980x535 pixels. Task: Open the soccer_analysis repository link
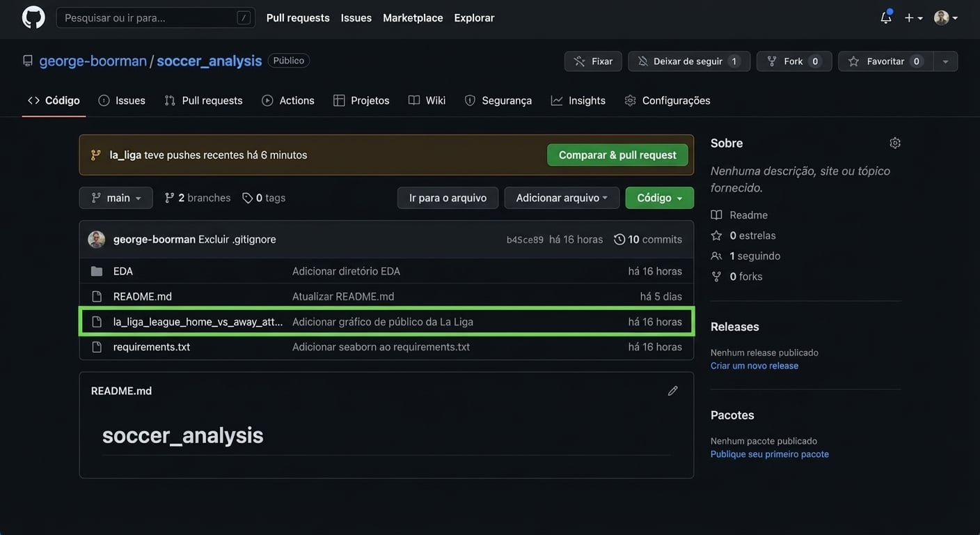210,61
